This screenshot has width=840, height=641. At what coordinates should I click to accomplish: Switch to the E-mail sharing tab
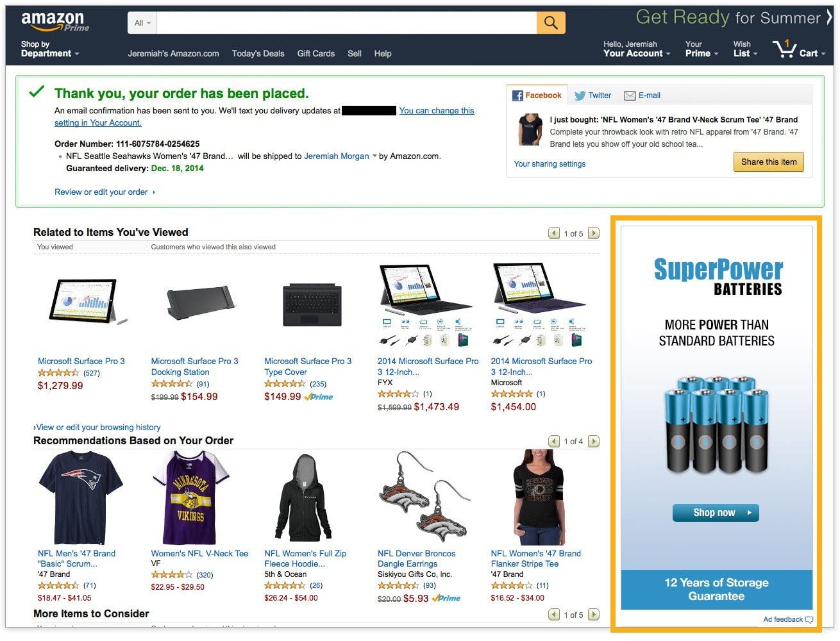coord(643,96)
